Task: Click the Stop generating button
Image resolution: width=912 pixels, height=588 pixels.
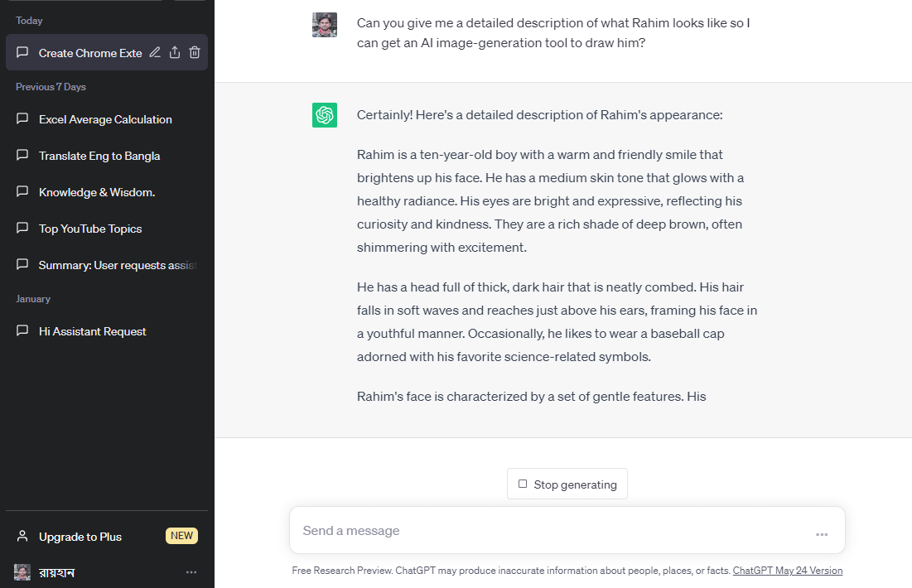Action: [x=567, y=484]
